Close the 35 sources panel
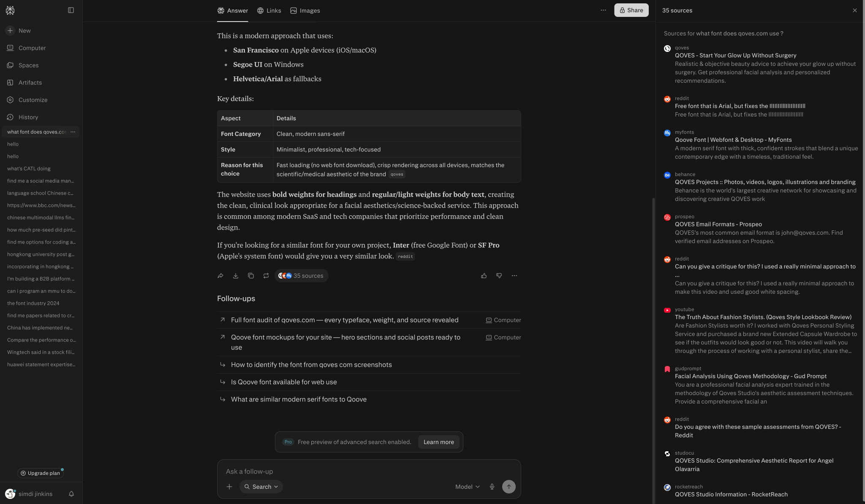This screenshot has height=504, width=865. tap(854, 11)
